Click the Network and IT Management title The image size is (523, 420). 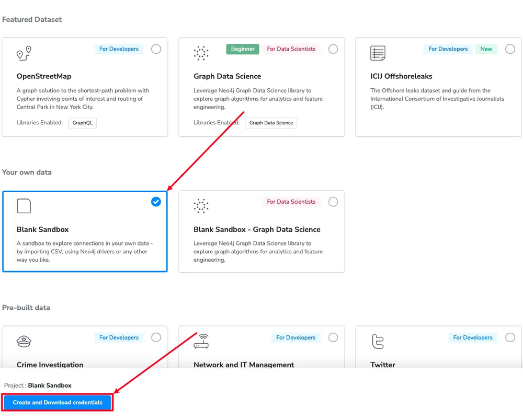244,365
